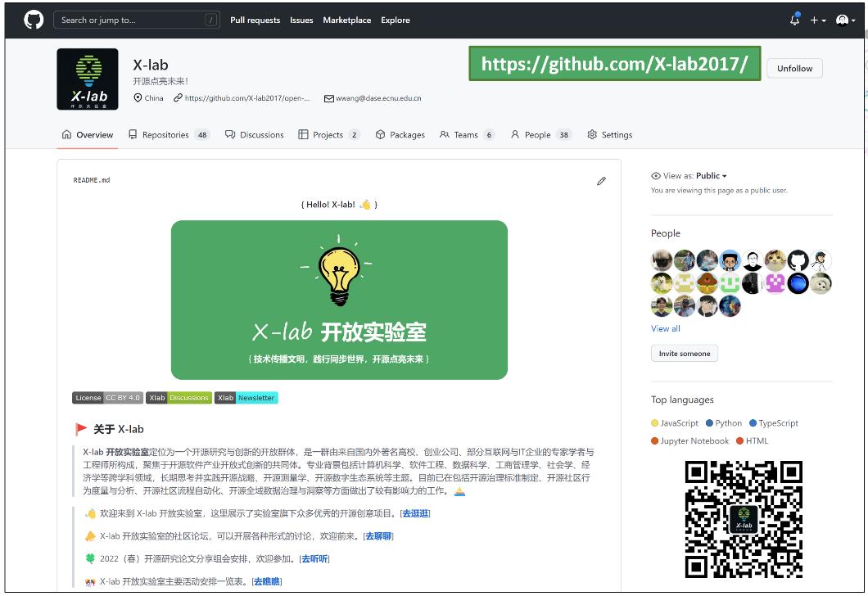Open the Projects tab
868x596 pixels.
(x=328, y=135)
